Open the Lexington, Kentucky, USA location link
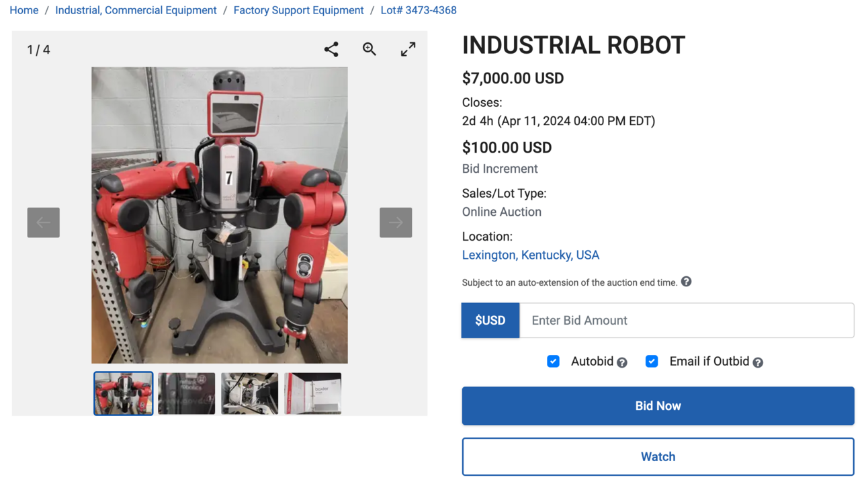This screenshot has width=868, height=486. point(530,255)
